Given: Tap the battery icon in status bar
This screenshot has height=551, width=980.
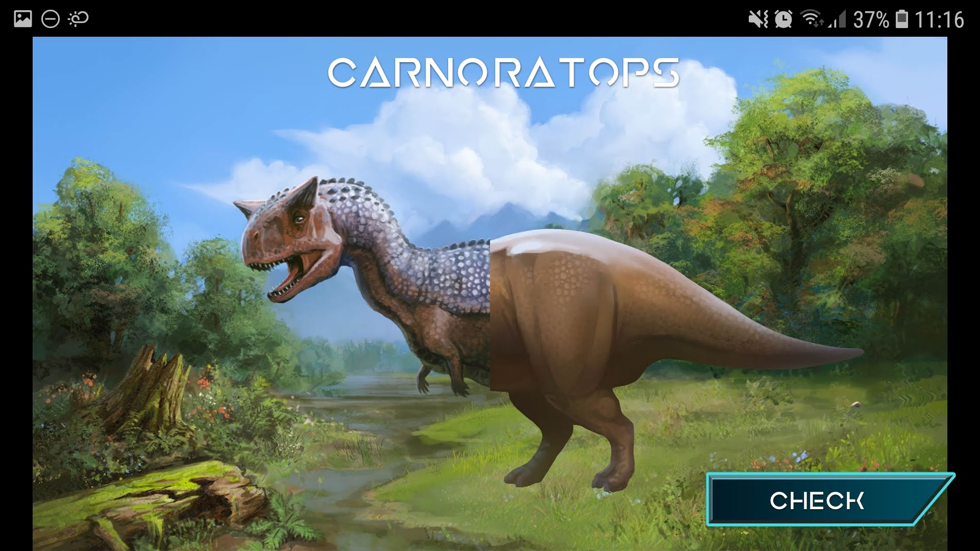Looking at the screenshot, I should (x=902, y=19).
